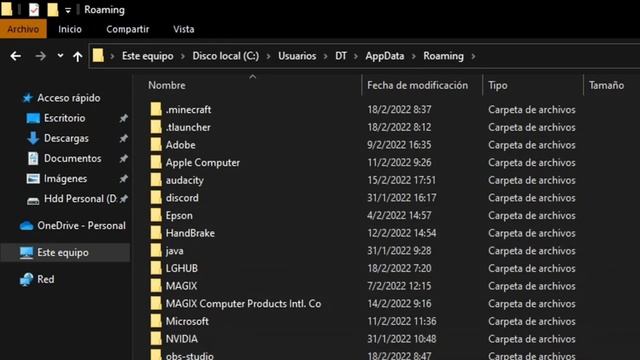640x360 pixels.
Task: Sort by Tipo column header
Action: click(498, 85)
